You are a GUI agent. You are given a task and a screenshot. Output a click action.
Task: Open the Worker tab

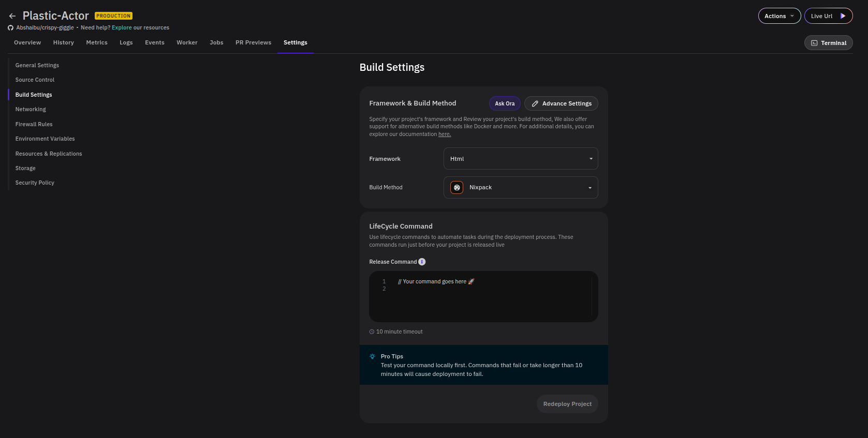[x=187, y=42]
